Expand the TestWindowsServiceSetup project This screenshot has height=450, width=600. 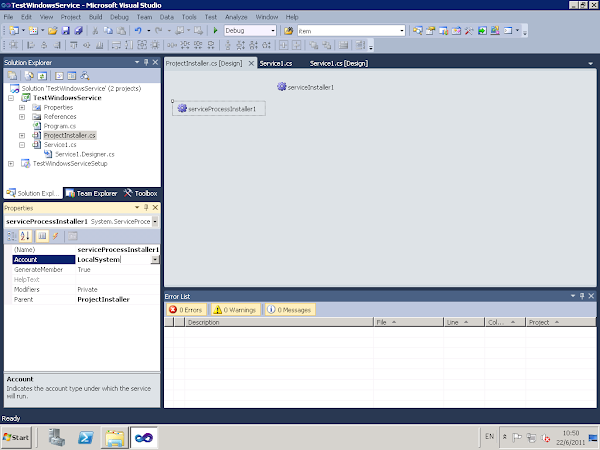pos(11,163)
